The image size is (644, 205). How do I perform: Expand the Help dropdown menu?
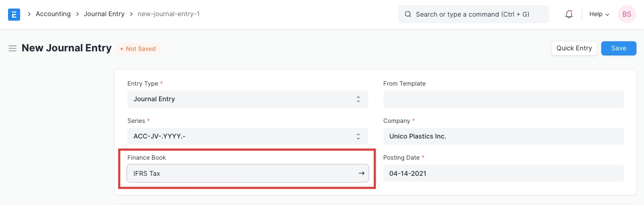pyautogui.click(x=599, y=14)
